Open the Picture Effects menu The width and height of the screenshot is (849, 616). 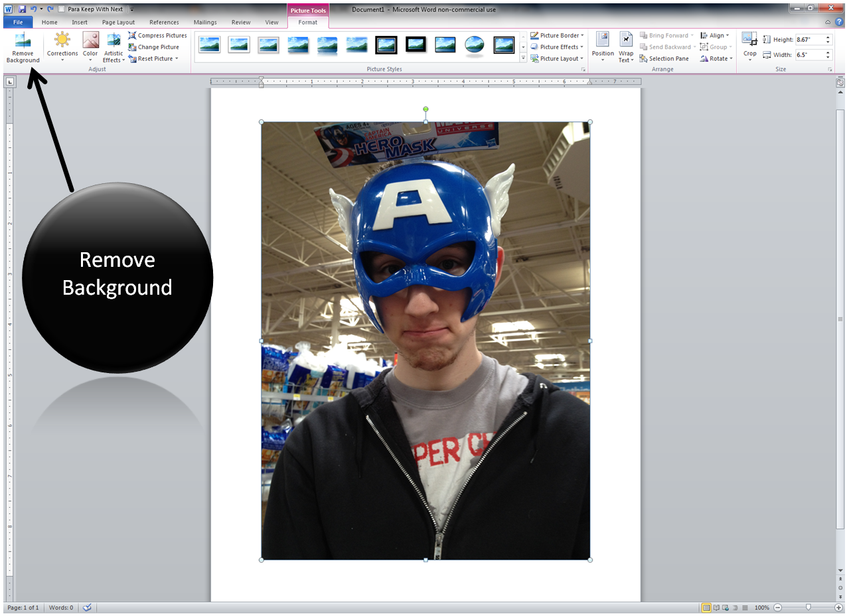pyautogui.click(x=557, y=46)
